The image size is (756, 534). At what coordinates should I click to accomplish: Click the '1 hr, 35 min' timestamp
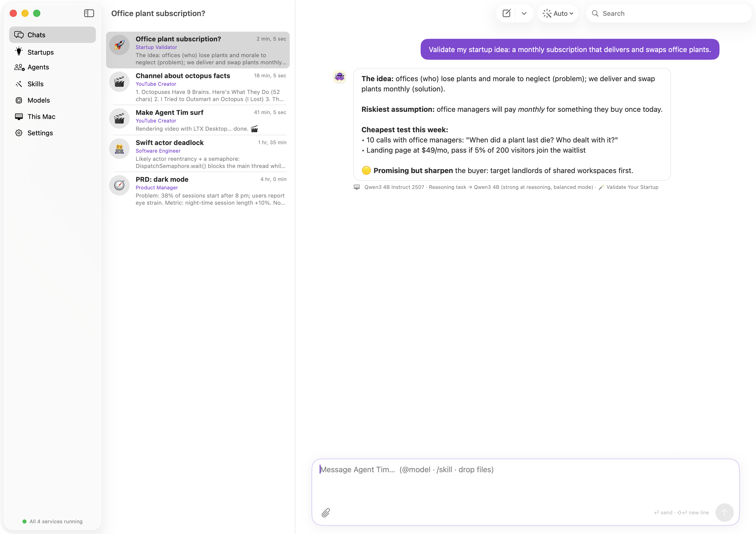pyautogui.click(x=272, y=143)
